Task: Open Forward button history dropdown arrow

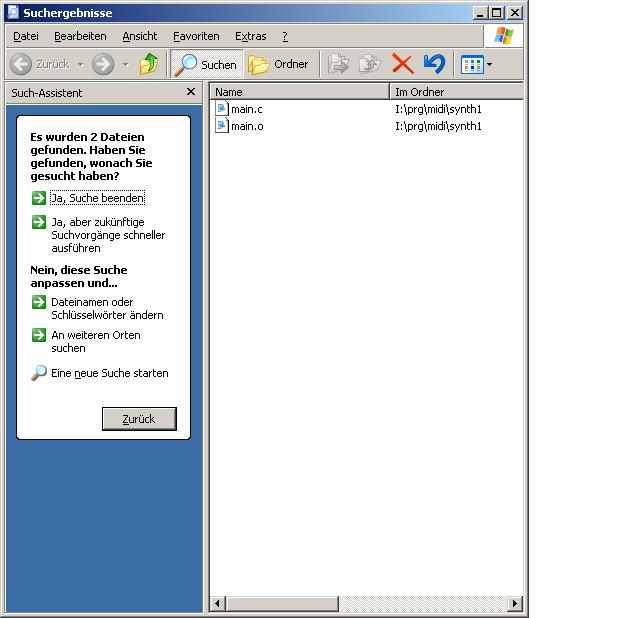Action: 125,64
